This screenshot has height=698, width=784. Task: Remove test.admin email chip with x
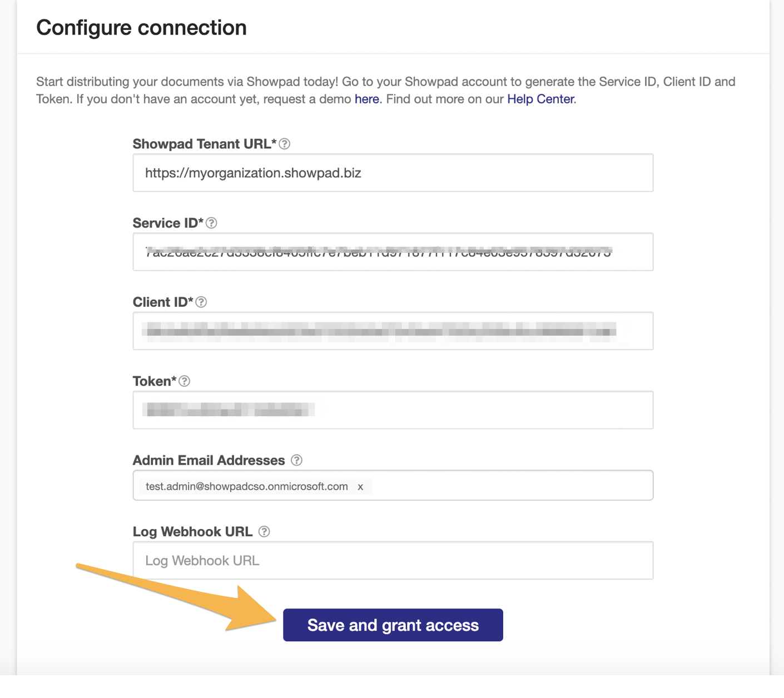click(x=360, y=487)
